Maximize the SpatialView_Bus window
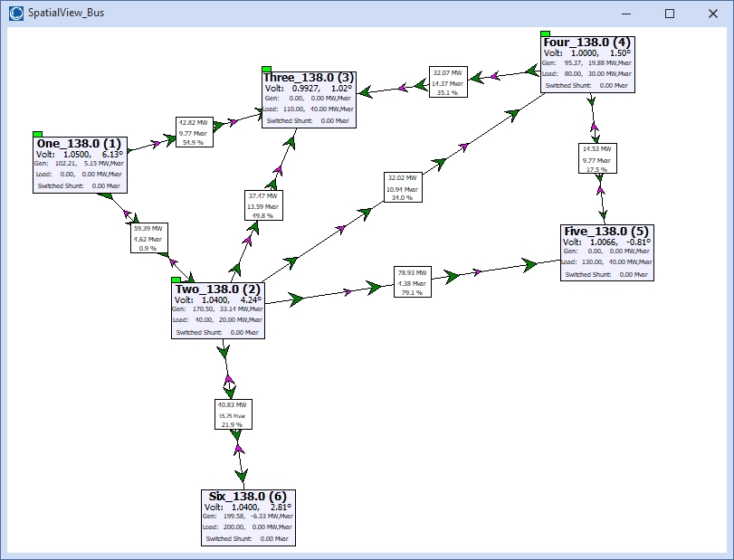This screenshot has width=734, height=560. coord(670,14)
